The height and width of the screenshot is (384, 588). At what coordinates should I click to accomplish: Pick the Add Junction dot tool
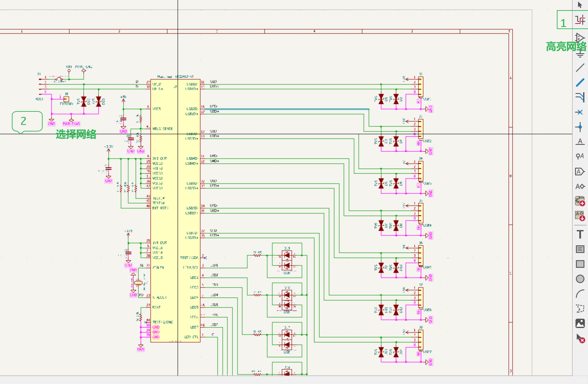[580, 127]
